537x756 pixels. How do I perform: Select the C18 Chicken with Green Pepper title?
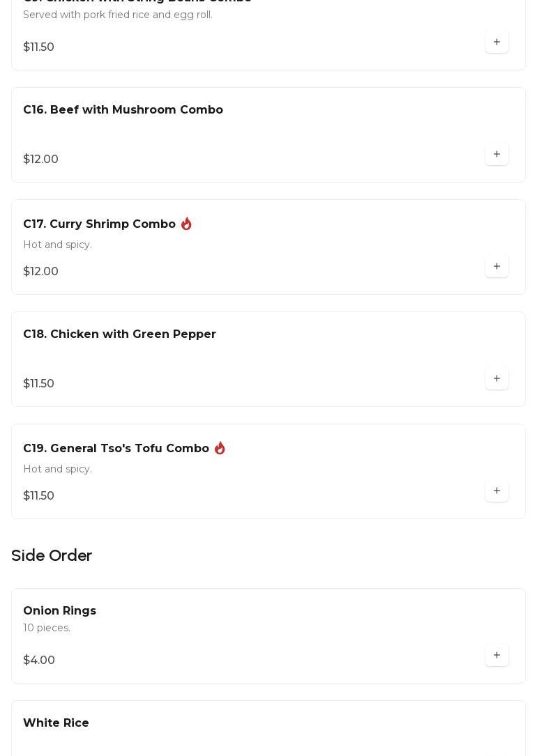pyautogui.click(x=119, y=334)
